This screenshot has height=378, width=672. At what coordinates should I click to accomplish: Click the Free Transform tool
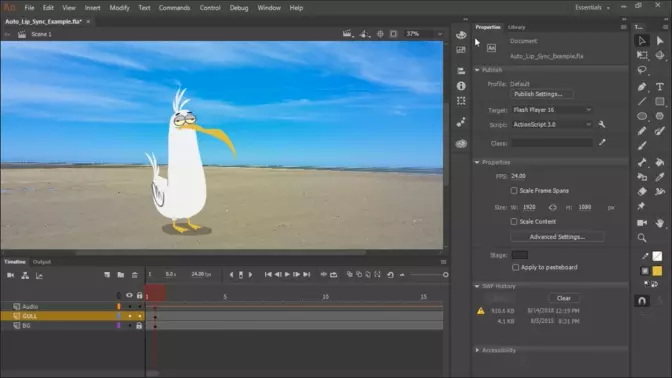tap(642, 55)
